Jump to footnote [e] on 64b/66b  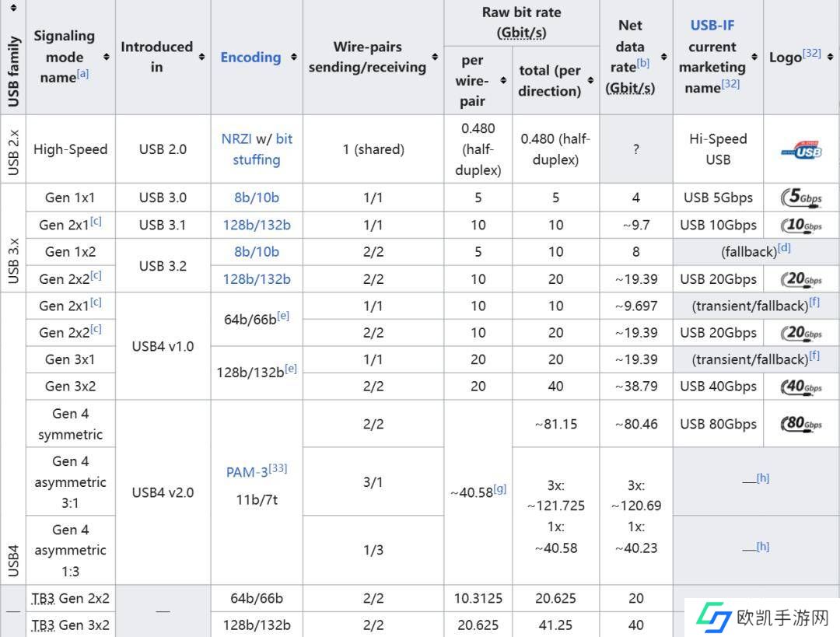click(283, 316)
